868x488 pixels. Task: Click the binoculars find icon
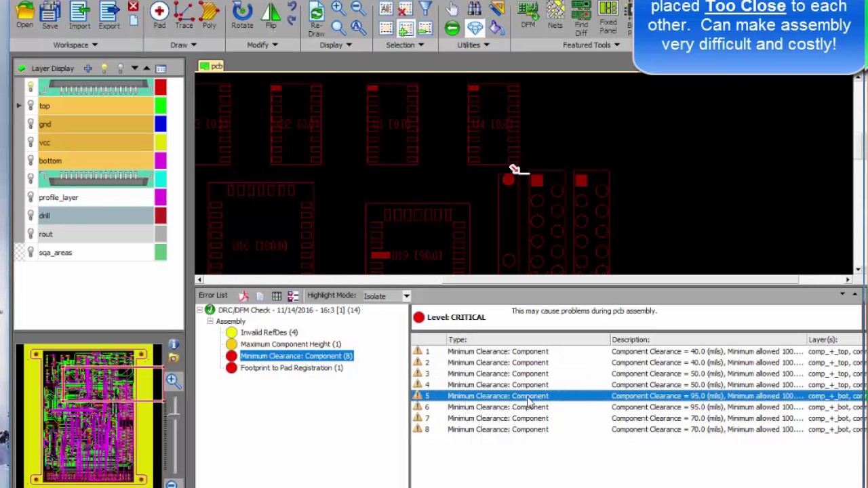click(x=475, y=8)
